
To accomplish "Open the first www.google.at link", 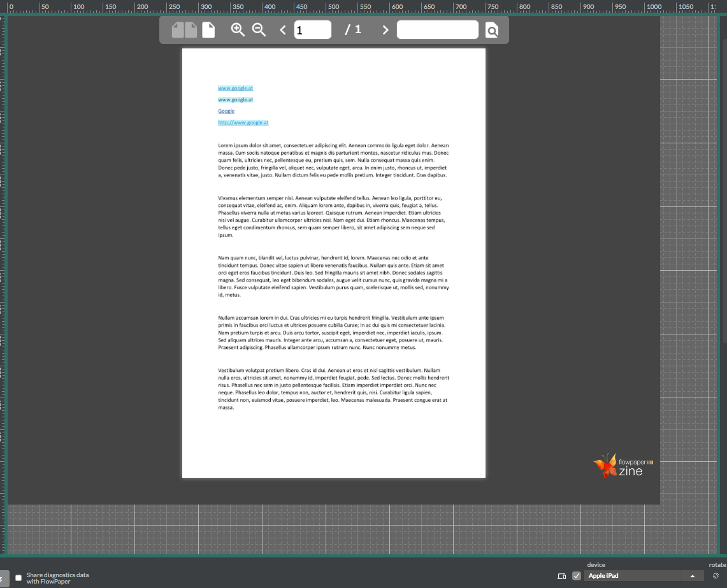I will 236,88.
